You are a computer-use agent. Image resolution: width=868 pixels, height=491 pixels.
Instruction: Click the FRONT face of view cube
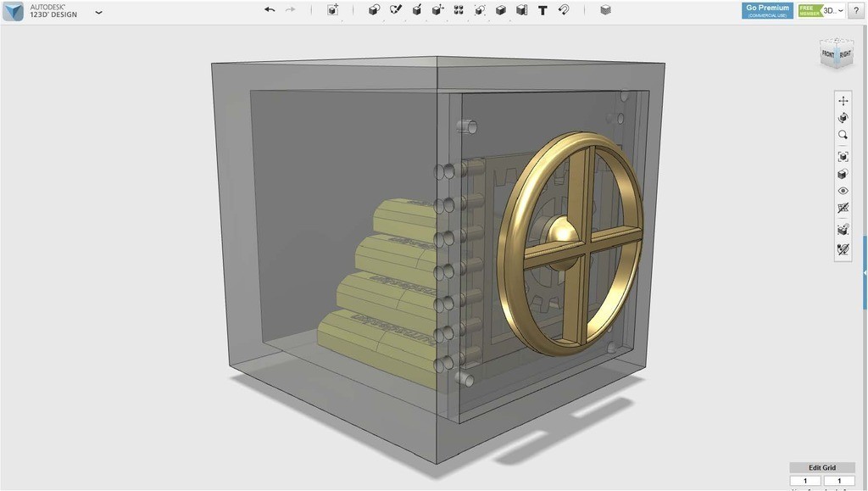(x=827, y=54)
